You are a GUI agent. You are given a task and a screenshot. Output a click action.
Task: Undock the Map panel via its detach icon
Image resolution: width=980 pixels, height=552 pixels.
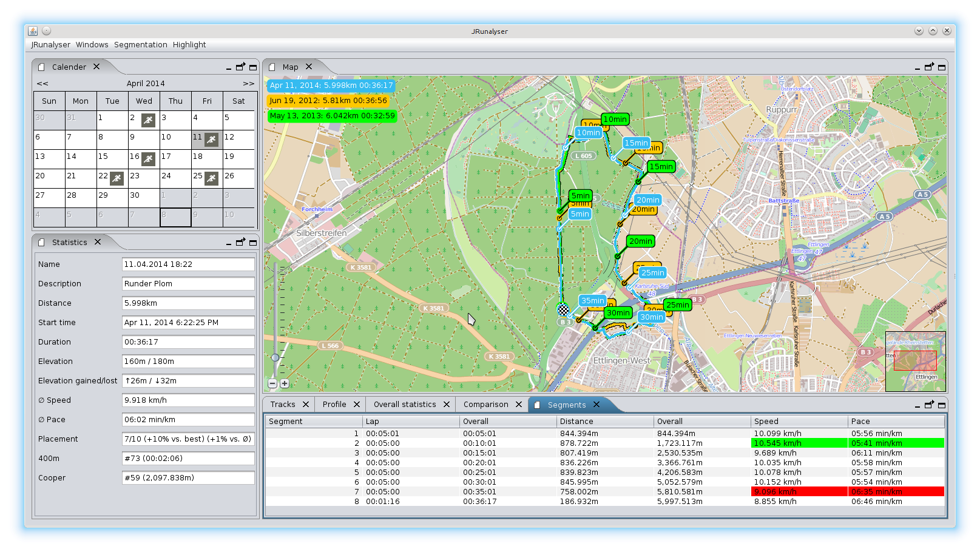(930, 67)
